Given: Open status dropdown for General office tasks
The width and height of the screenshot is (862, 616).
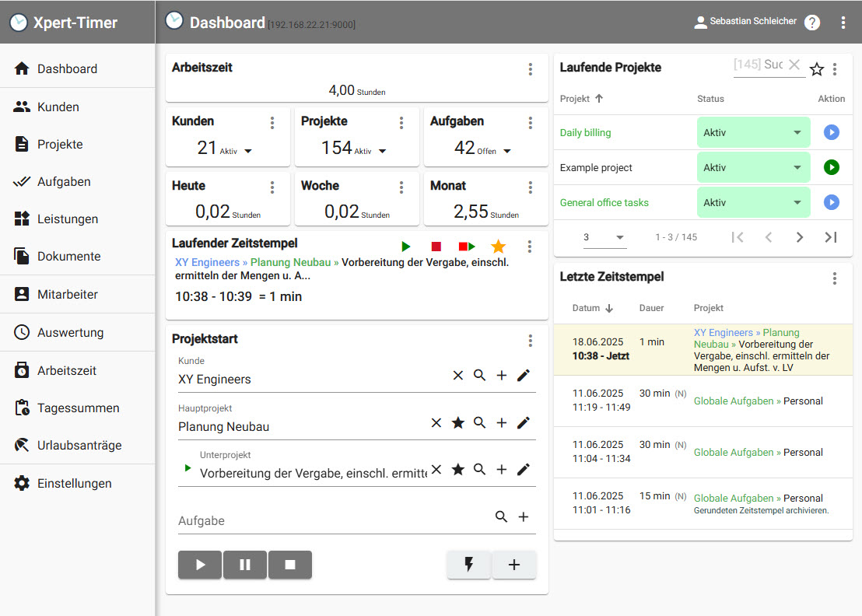Looking at the screenshot, I should point(753,203).
